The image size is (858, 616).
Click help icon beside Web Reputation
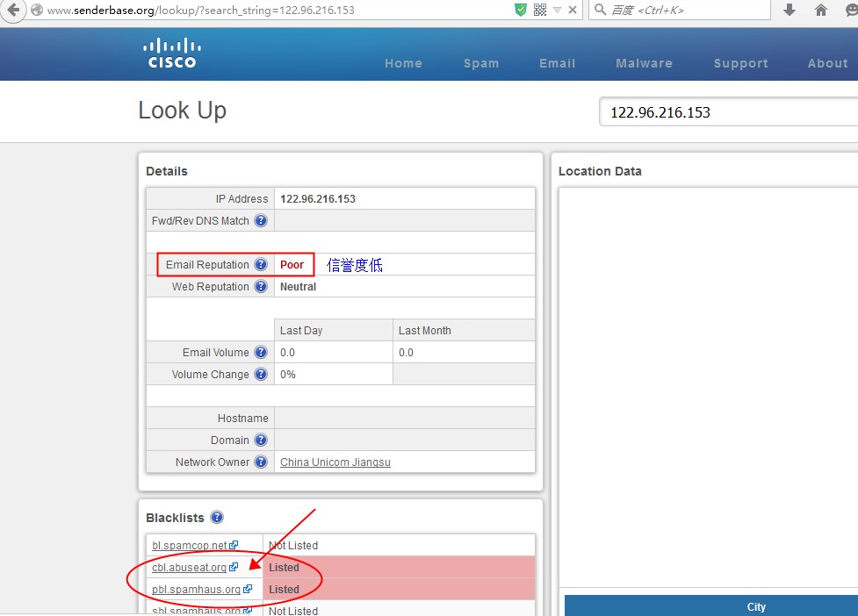pyautogui.click(x=261, y=287)
